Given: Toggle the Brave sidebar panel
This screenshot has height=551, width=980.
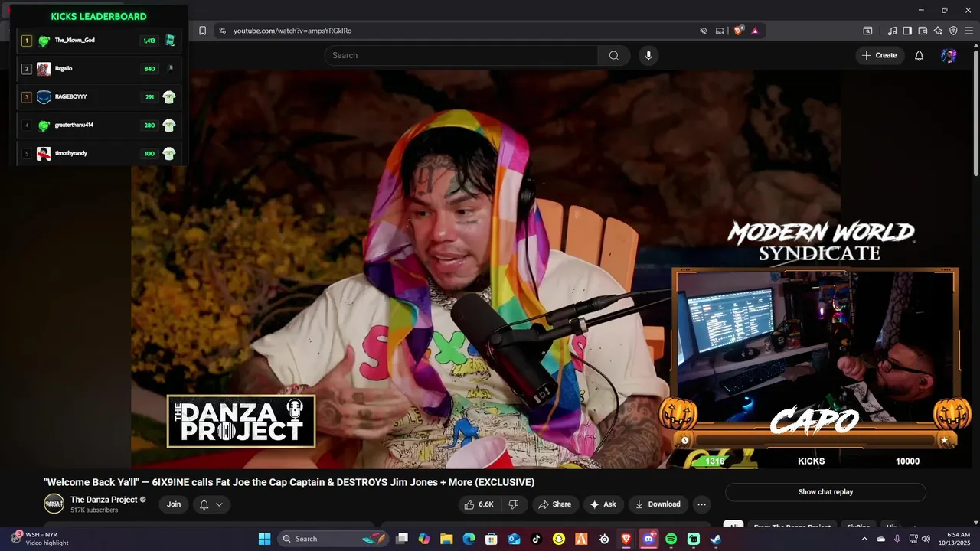Looking at the screenshot, I should pos(907,31).
